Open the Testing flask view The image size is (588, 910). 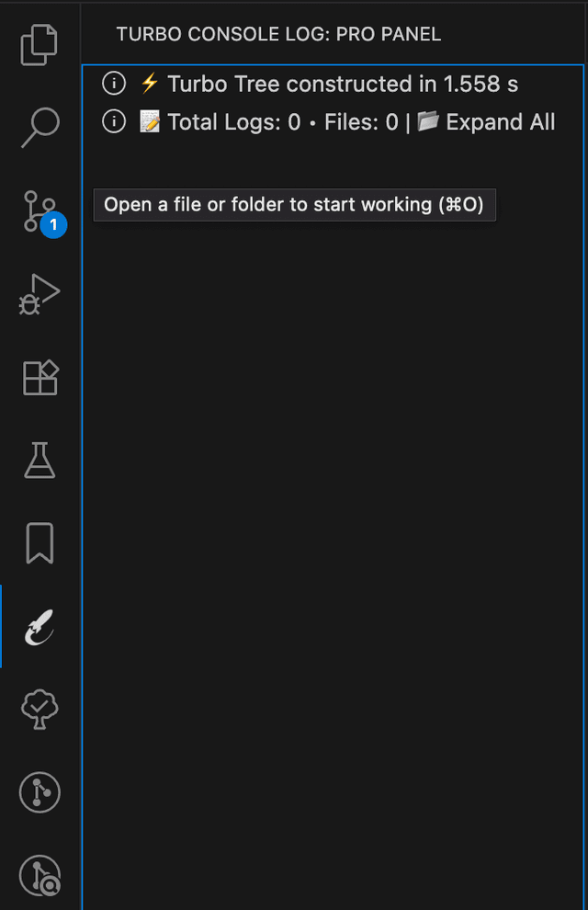(x=40, y=460)
